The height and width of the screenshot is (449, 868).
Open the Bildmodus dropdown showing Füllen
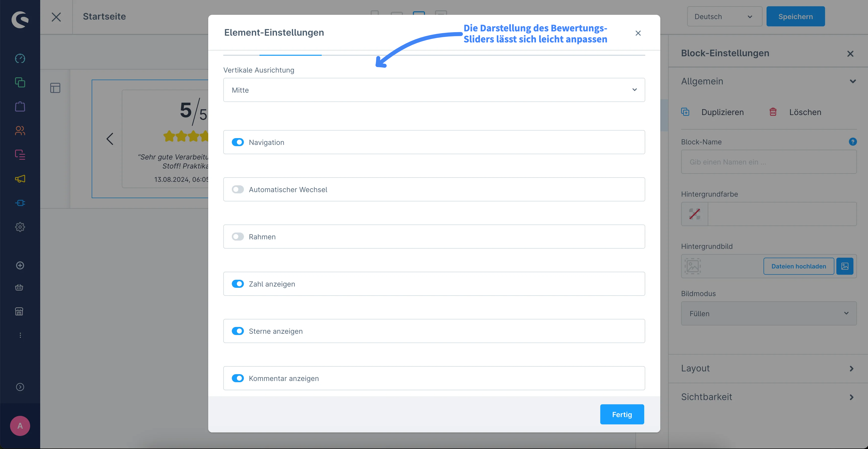[769, 313]
